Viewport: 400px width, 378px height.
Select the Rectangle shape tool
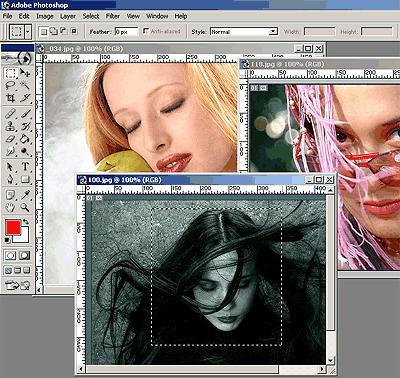click(25, 179)
